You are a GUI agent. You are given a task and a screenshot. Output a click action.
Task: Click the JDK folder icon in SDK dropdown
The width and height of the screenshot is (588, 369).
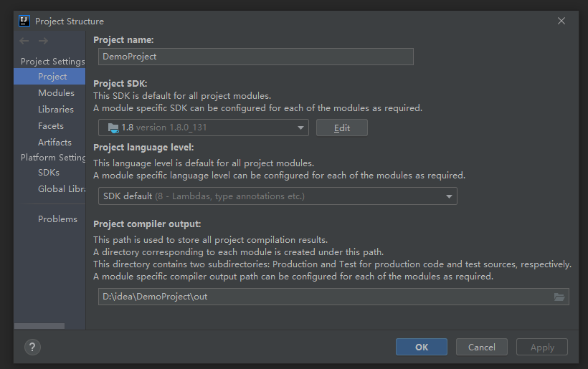coord(113,128)
